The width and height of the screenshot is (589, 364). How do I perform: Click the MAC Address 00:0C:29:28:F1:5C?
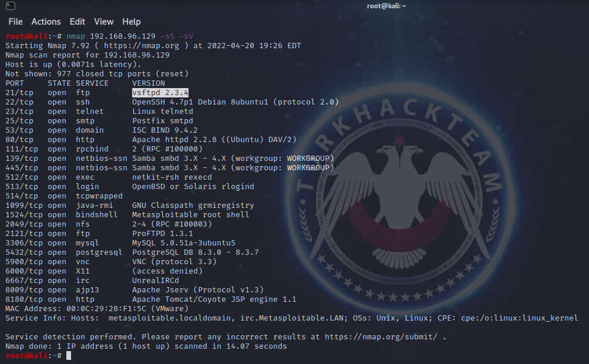(106, 309)
